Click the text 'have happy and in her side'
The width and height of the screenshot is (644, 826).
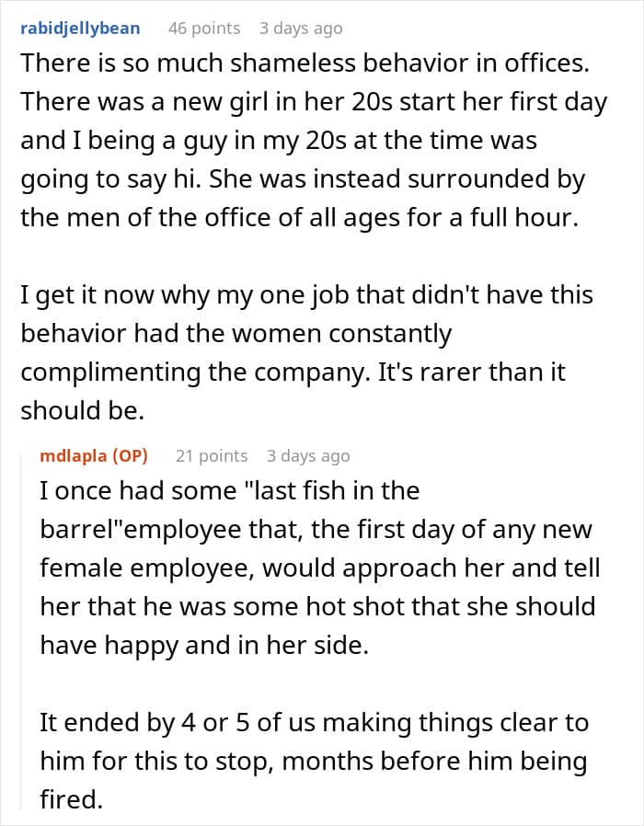[204, 646]
